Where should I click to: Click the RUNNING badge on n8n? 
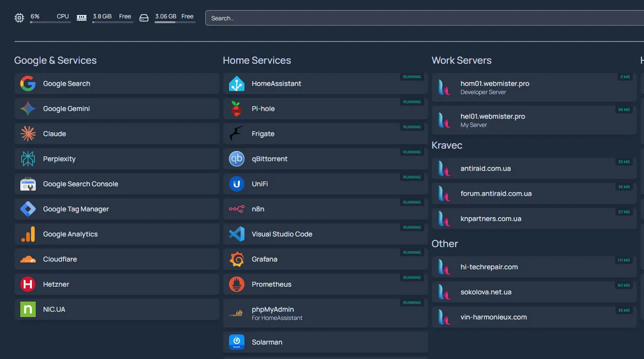pyautogui.click(x=412, y=202)
